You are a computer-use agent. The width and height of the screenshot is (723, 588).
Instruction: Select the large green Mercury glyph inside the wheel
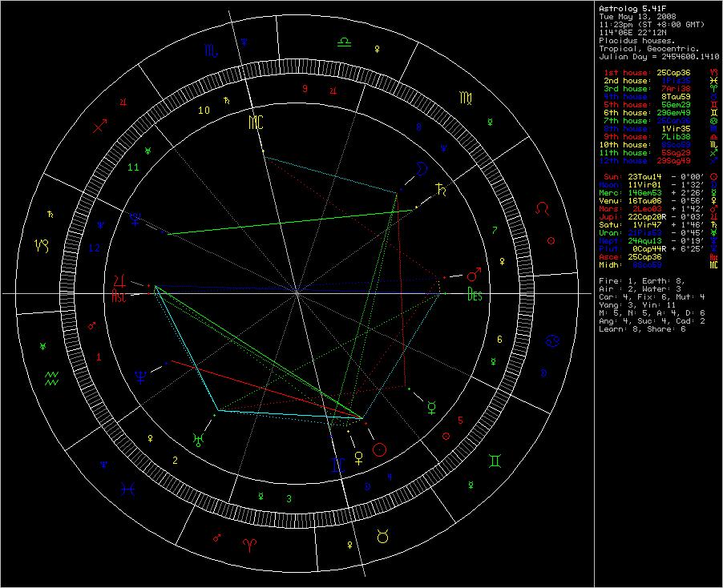(431, 405)
